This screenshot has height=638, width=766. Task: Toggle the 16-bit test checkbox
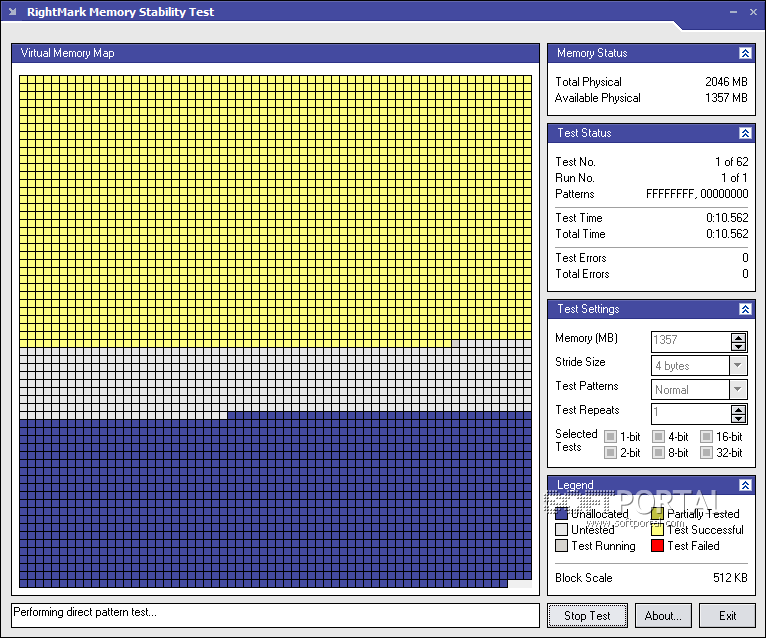[706, 436]
